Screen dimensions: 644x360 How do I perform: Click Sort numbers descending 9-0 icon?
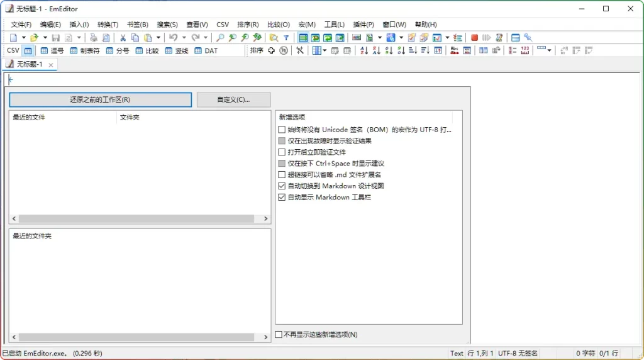coord(401,50)
